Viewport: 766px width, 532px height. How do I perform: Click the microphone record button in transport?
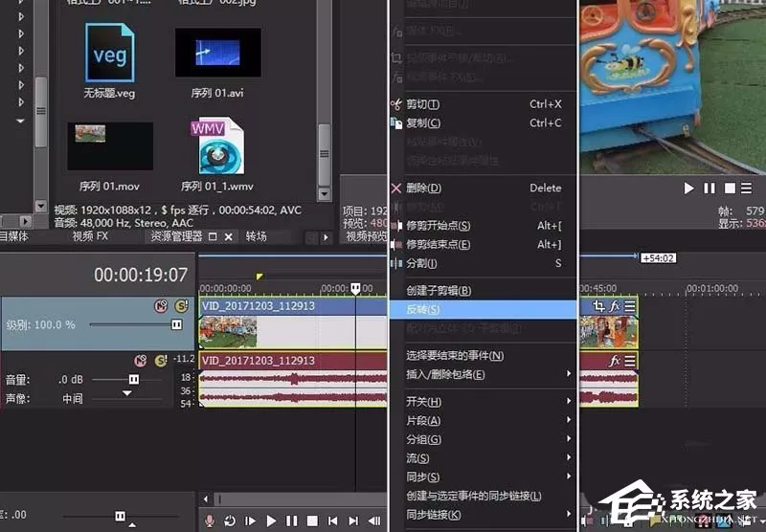point(210,521)
